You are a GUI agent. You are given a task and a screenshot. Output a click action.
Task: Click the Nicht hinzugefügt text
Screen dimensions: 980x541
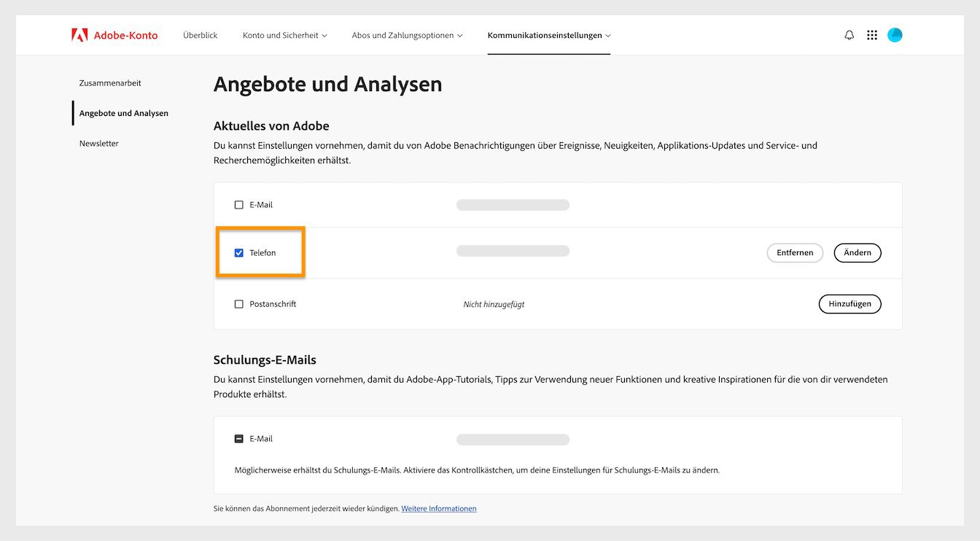pyautogui.click(x=494, y=305)
